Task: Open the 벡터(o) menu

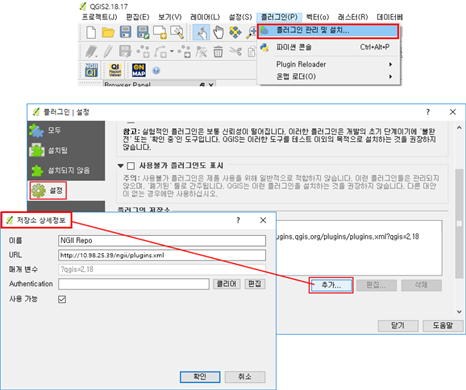Action: 317,17
